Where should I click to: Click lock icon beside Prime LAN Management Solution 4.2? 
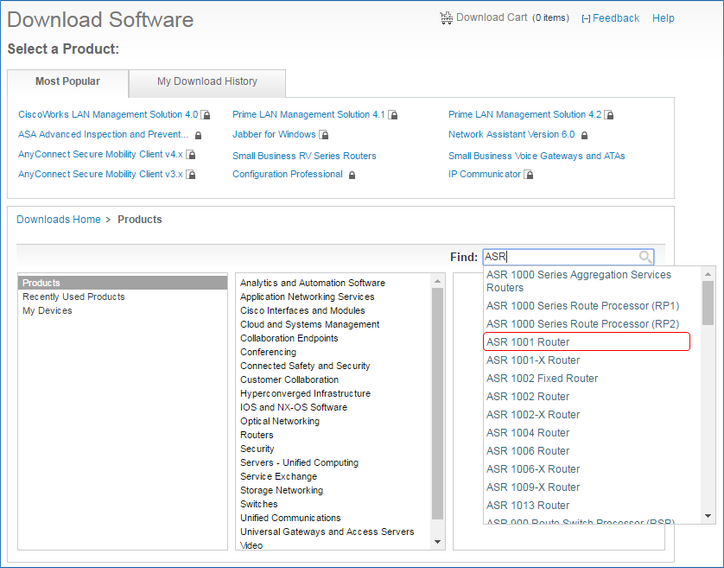(609, 115)
